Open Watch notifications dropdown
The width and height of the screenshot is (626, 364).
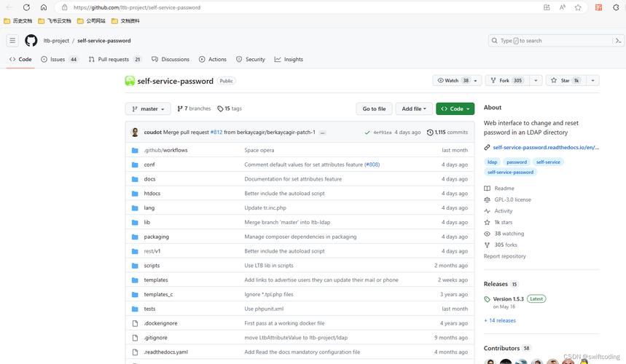pos(457,81)
